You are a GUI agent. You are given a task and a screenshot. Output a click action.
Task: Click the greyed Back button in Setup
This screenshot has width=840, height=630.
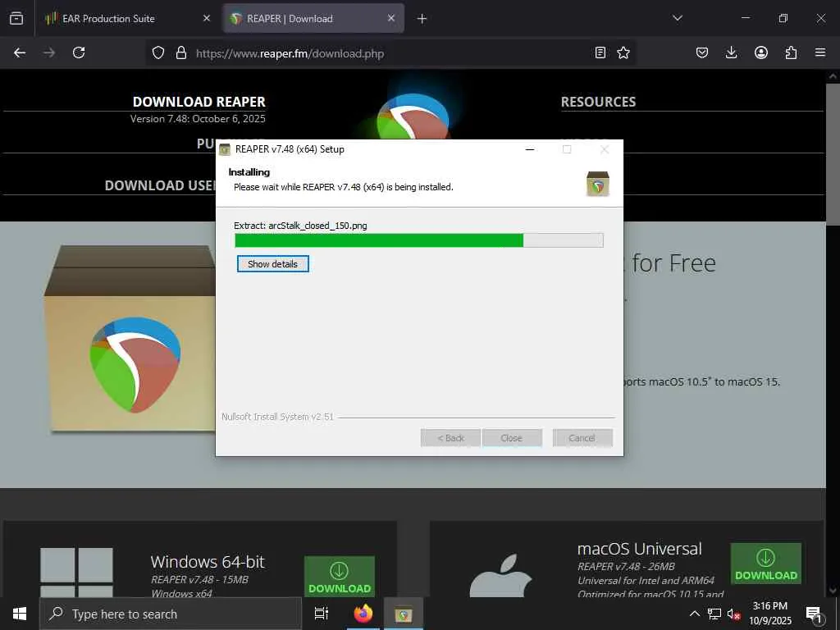(450, 438)
